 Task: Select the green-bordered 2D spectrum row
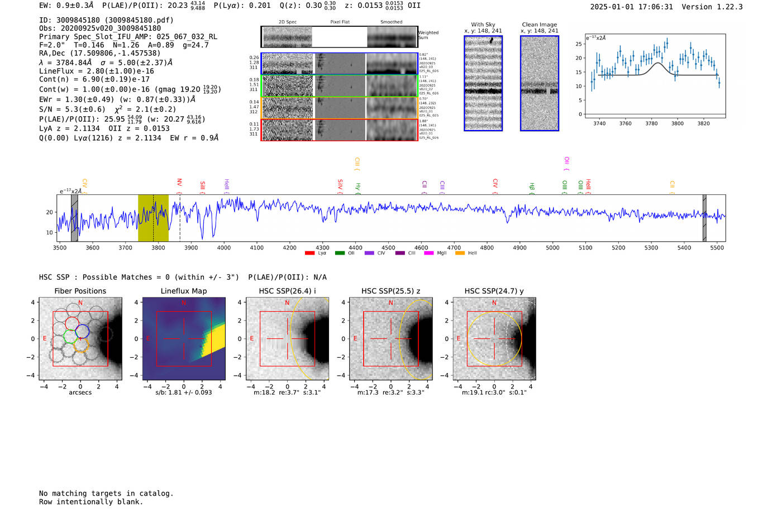[x=340, y=86]
